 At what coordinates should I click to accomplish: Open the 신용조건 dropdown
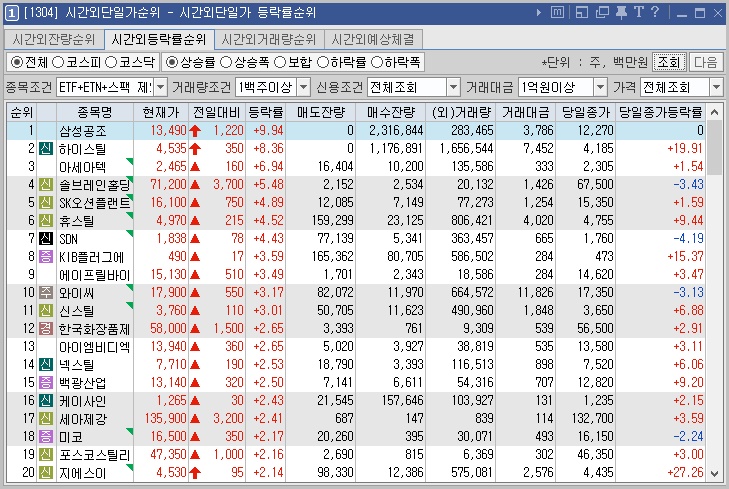[453, 87]
